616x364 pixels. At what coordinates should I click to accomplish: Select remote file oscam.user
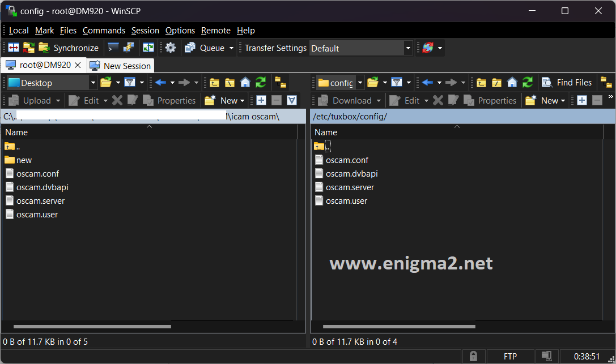pyautogui.click(x=341, y=201)
